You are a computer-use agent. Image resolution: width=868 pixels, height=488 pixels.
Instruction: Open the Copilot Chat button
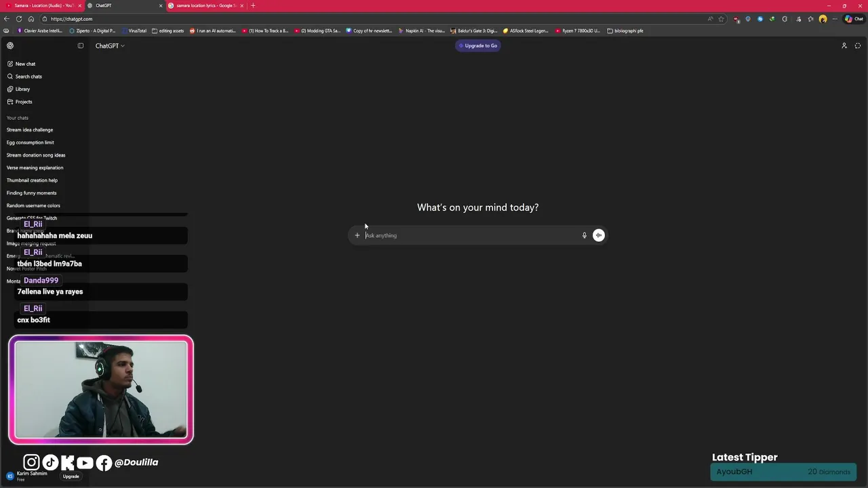pyautogui.click(x=854, y=19)
